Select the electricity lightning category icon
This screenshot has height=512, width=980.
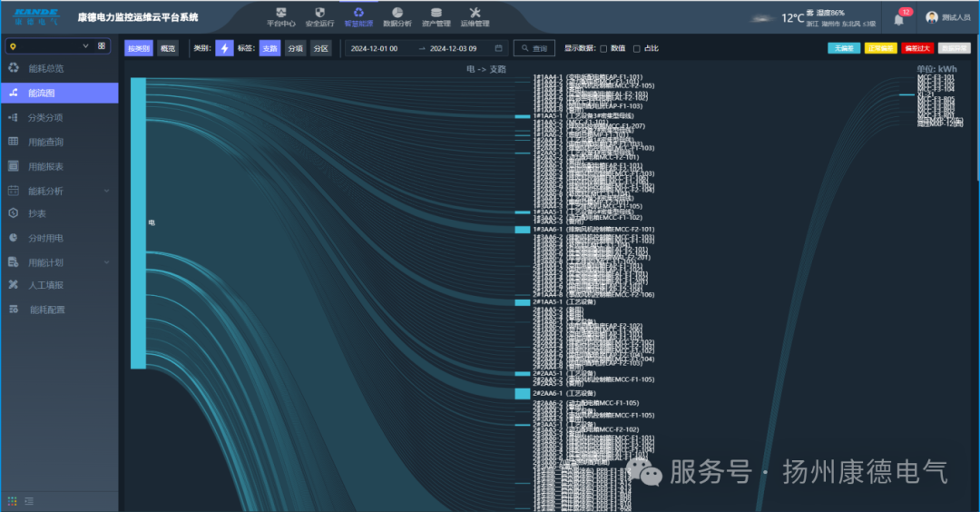click(224, 48)
